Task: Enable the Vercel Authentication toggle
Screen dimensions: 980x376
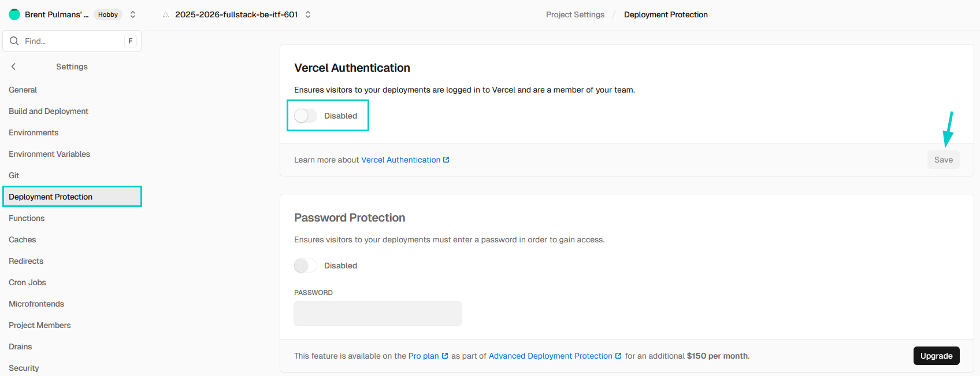Action: click(x=306, y=116)
